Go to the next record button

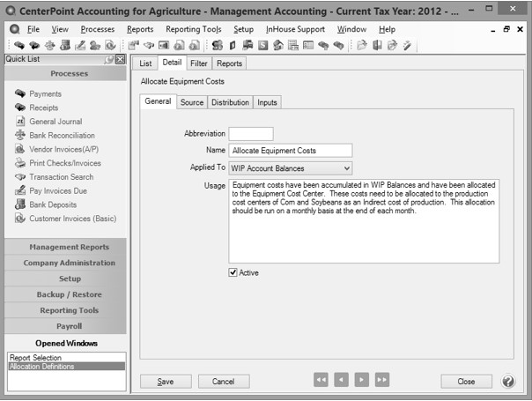[362, 380]
